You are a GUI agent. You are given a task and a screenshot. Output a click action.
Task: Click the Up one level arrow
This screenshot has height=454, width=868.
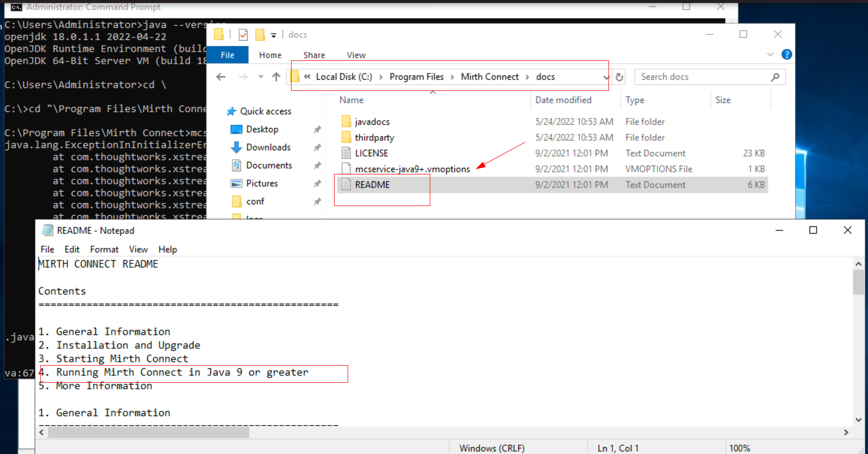276,77
